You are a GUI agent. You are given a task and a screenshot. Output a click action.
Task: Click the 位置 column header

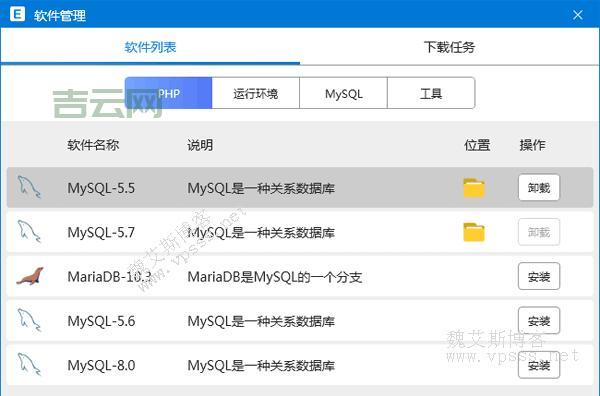(x=477, y=145)
